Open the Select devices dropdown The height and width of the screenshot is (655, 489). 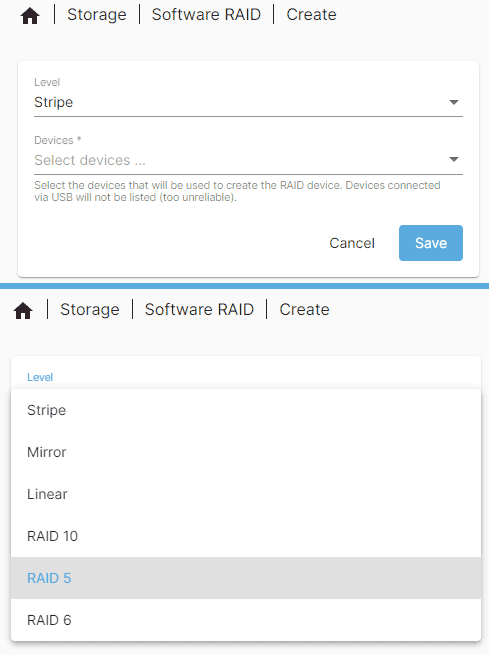coord(248,160)
